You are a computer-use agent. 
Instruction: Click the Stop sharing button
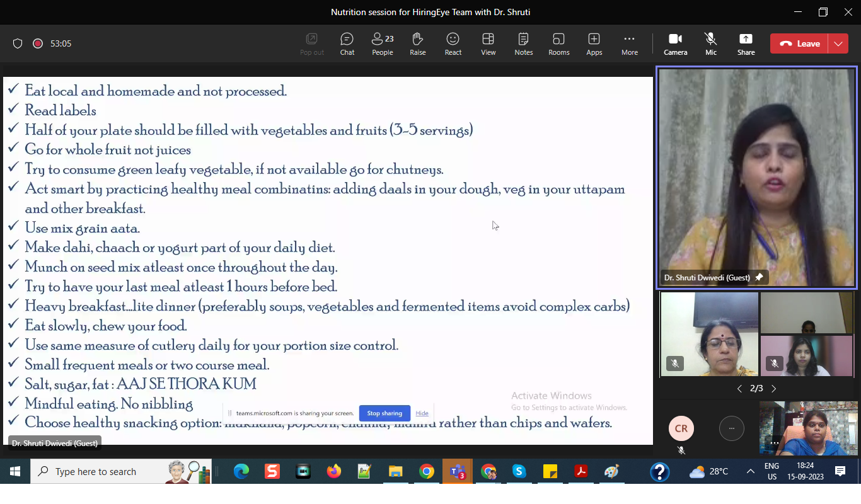tap(384, 413)
